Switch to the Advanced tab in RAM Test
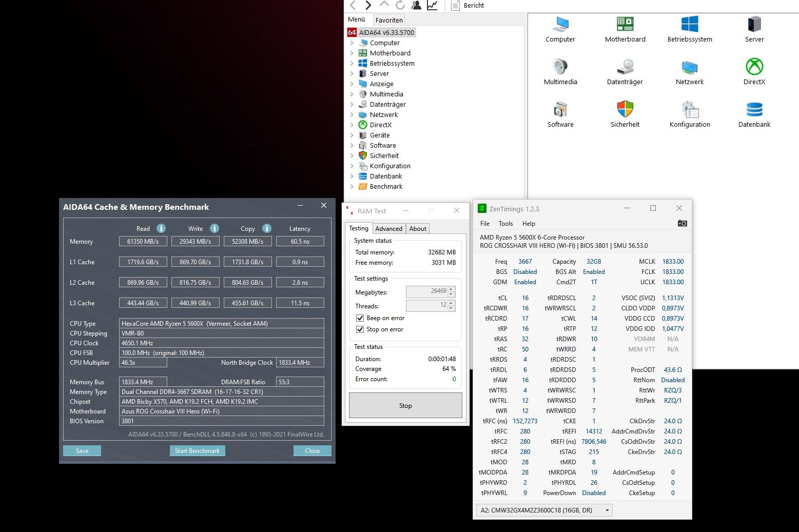 point(388,229)
